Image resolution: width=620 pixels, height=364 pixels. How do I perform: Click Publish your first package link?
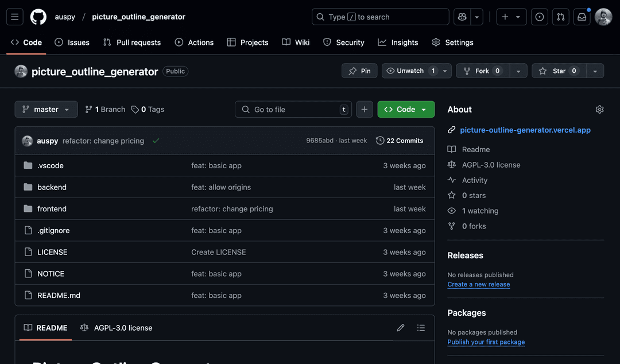pyautogui.click(x=486, y=342)
